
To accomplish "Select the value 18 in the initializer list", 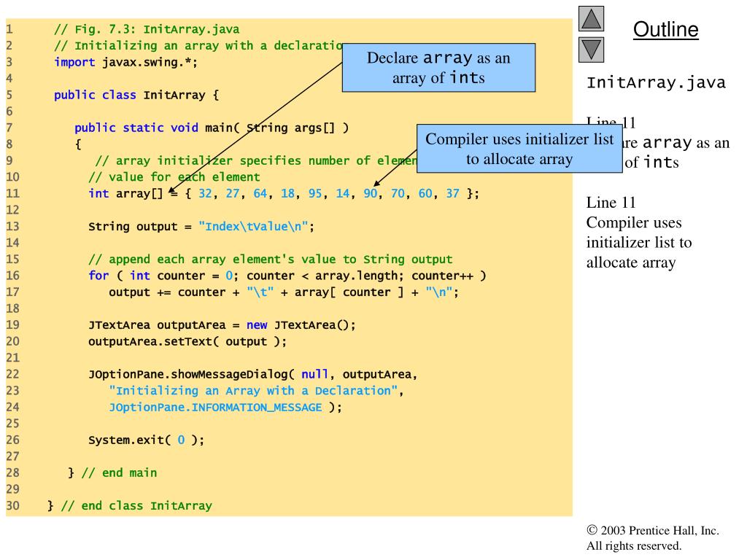I will point(287,194).
